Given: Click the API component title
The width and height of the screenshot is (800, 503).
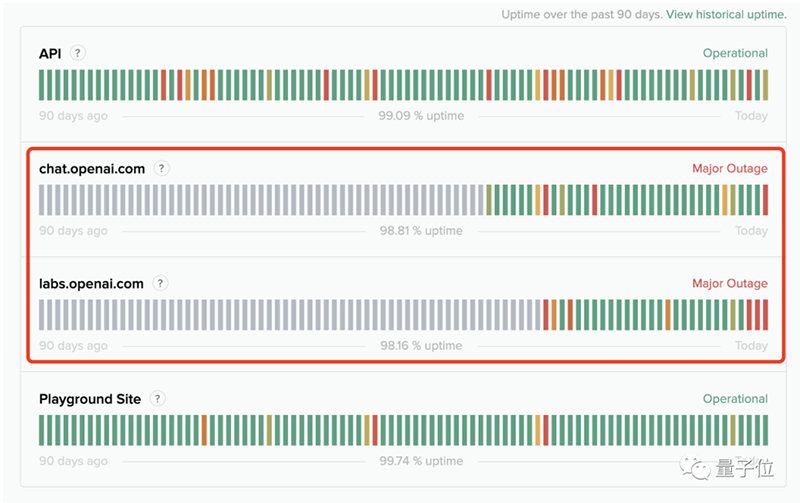Looking at the screenshot, I should click(50, 53).
